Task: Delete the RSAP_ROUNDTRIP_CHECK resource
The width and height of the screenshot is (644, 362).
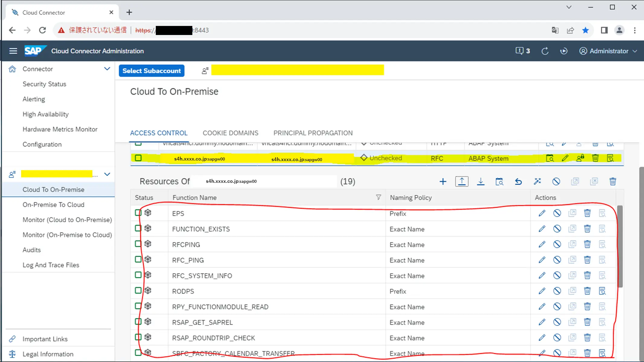Action: (x=587, y=338)
